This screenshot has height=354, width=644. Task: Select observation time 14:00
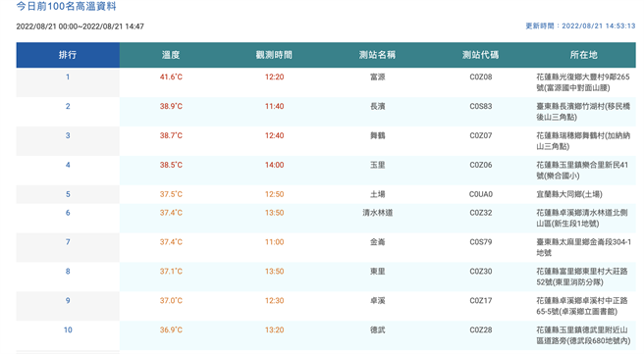tap(274, 165)
